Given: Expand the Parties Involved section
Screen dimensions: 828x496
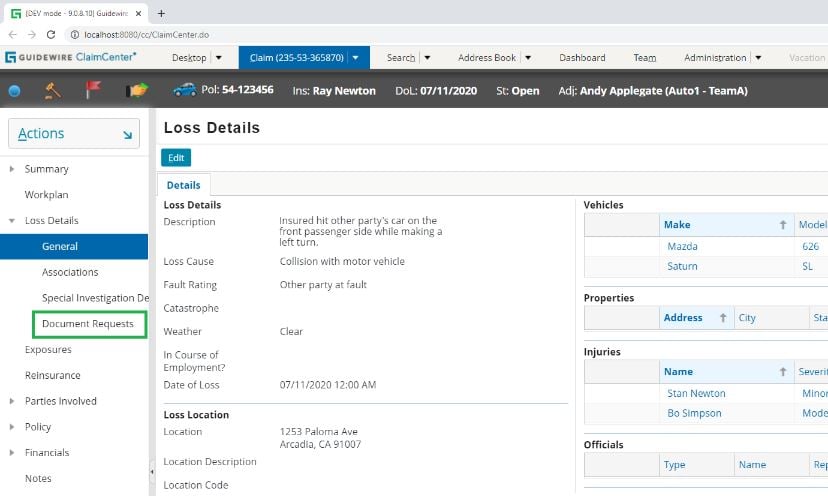Looking at the screenshot, I should pos(12,401).
